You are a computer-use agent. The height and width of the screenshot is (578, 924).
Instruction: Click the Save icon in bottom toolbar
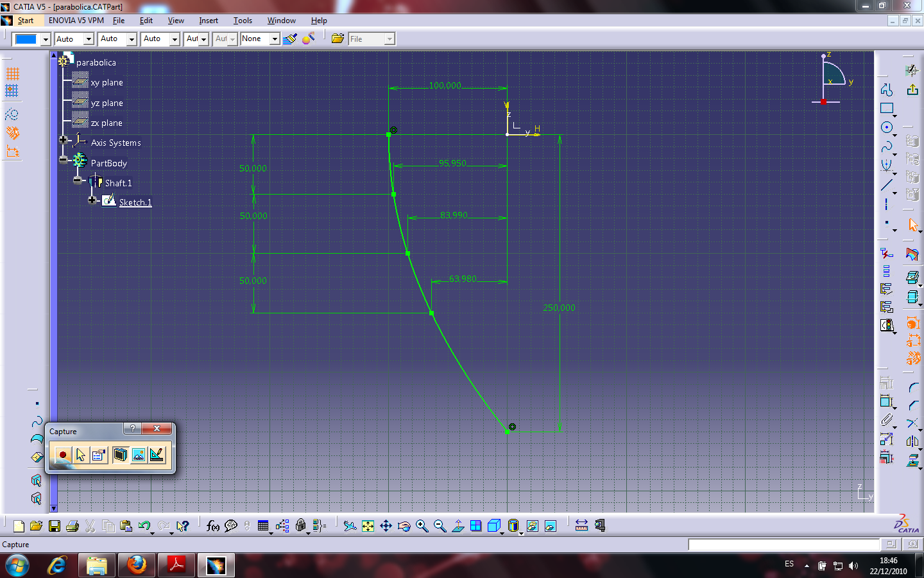pos(55,526)
